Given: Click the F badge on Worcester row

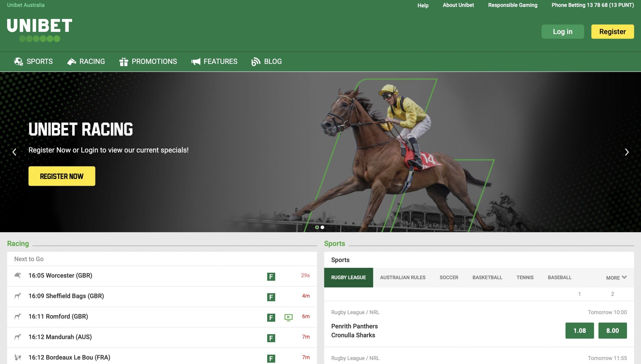Looking at the screenshot, I should tap(271, 277).
